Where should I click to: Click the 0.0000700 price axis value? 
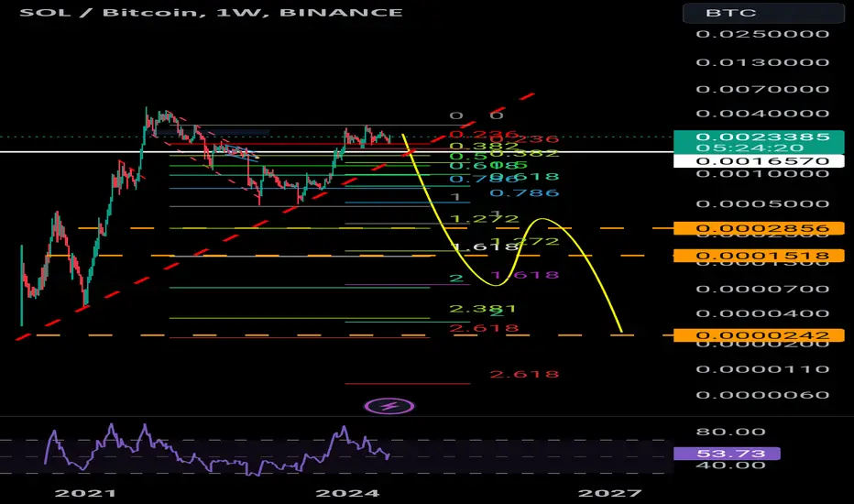[762, 289]
